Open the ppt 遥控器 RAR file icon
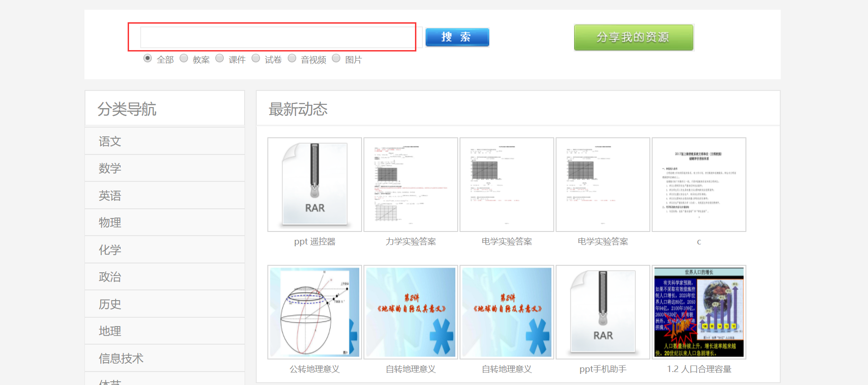The height and width of the screenshot is (385, 868). (315, 185)
